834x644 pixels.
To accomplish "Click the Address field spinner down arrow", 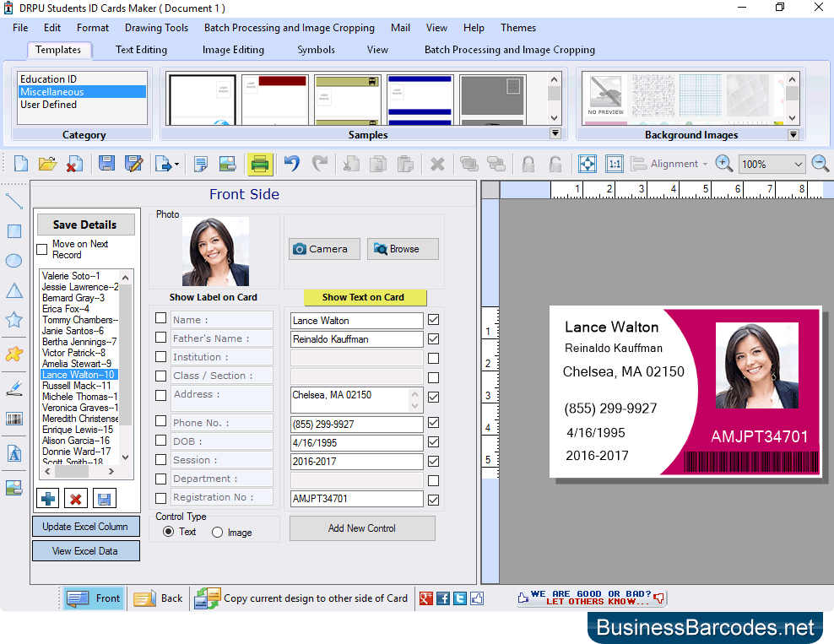I will pos(414,406).
